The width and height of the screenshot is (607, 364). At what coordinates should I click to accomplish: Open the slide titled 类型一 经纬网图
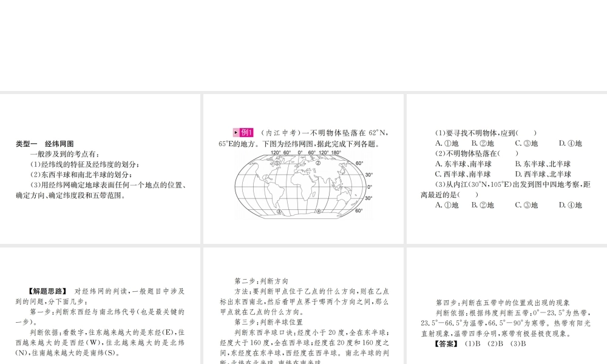pos(100,169)
